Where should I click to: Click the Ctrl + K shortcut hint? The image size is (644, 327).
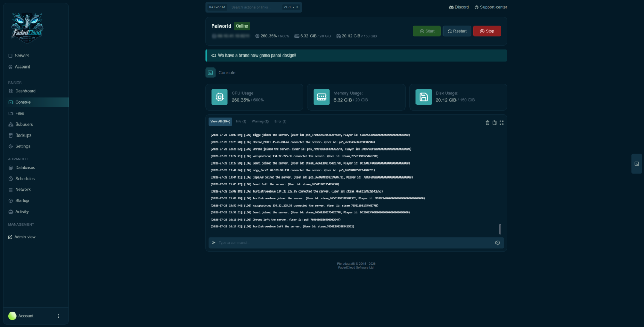(291, 7)
